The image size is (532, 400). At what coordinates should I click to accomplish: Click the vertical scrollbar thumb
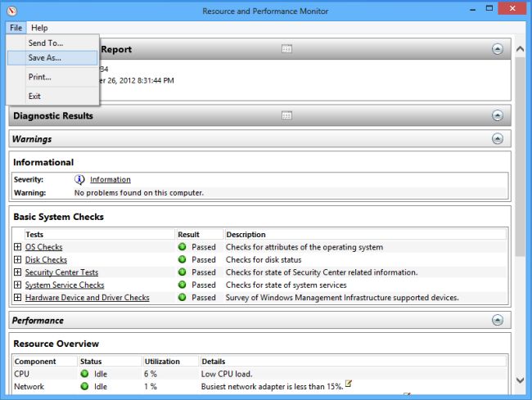point(520,157)
